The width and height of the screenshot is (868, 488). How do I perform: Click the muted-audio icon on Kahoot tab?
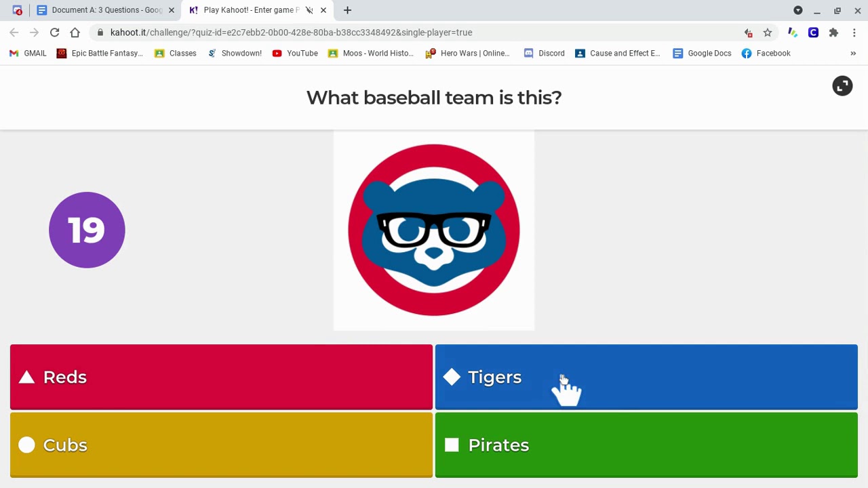click(x=309, y=10)
